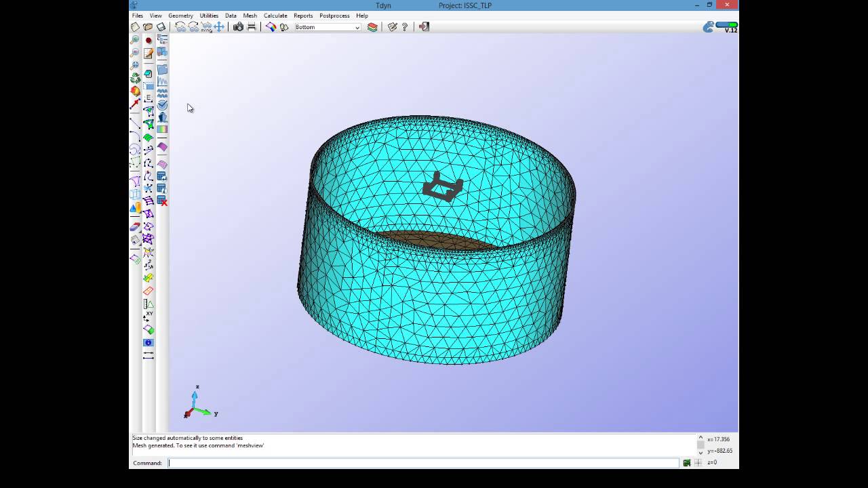Click the red X delete icon in left toolbar
The height and width of the screenshot is (488, 868).
click(x=161, y=202)
